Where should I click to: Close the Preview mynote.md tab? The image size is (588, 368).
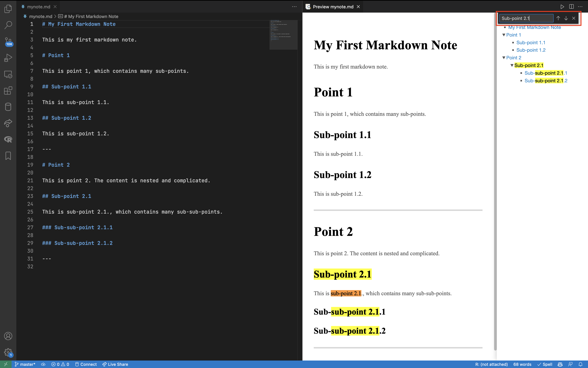[x=358, y=7]
